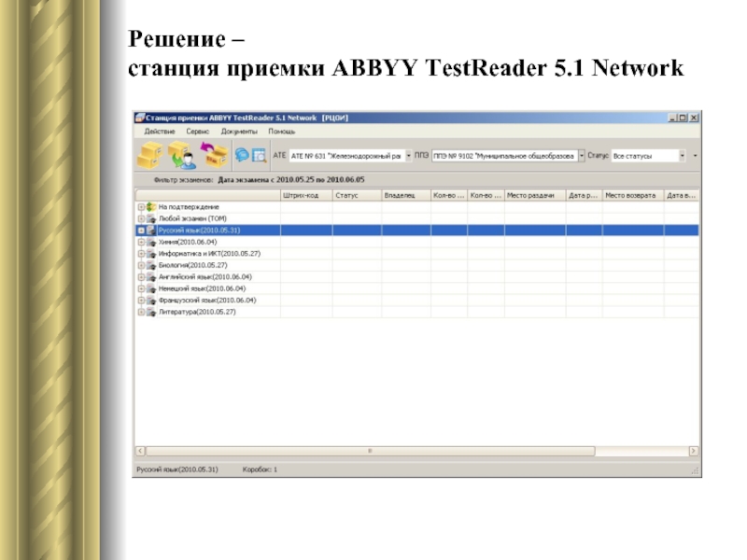Expand the Английский язык node
This screenshot has height=560, width=747.
coord(141,277)
